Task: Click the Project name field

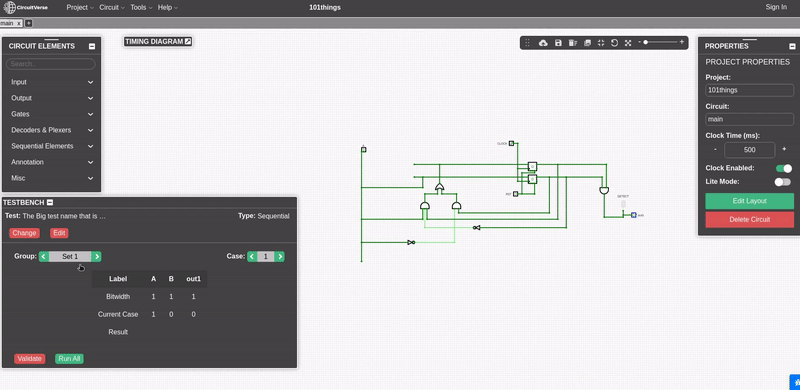Action: (749, 90)
